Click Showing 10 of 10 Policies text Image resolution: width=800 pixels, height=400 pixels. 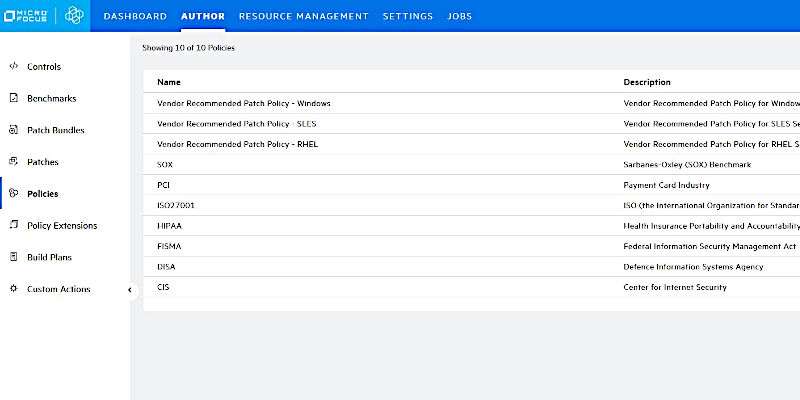tap(188, 48)
